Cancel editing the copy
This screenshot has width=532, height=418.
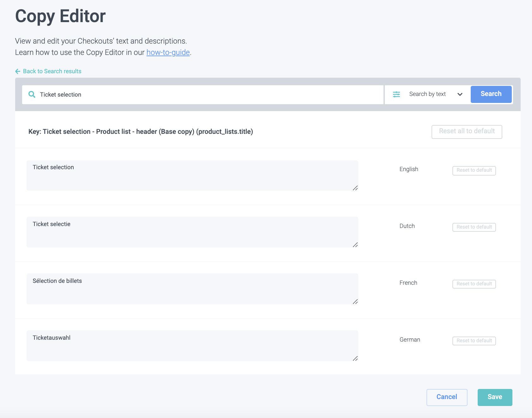click(x=447, y=397)
